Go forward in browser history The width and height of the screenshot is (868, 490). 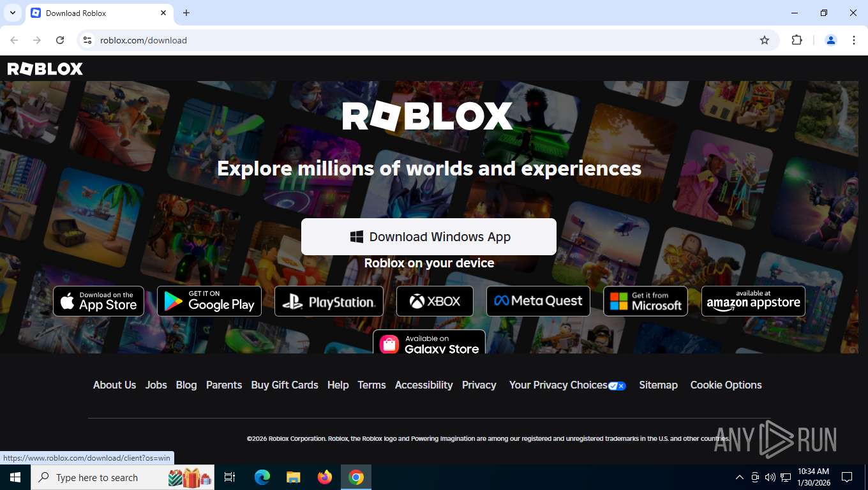37,40
